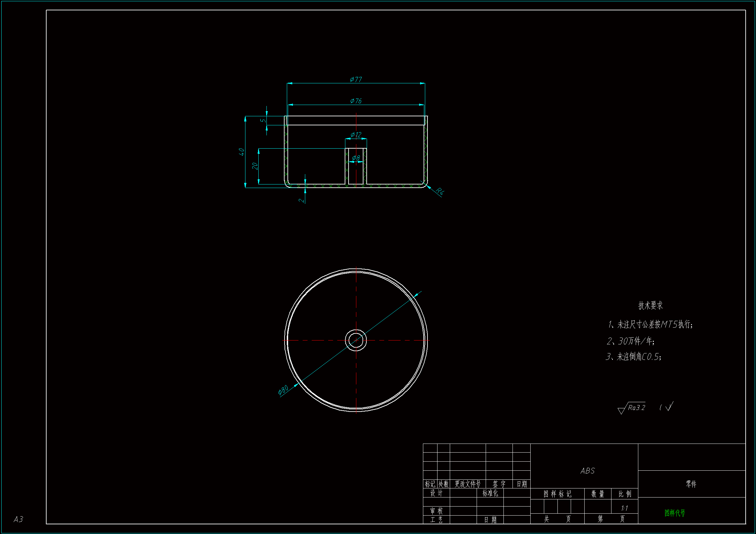
Task: Select the Ø76 dimension label
Action: click(356, 101)
